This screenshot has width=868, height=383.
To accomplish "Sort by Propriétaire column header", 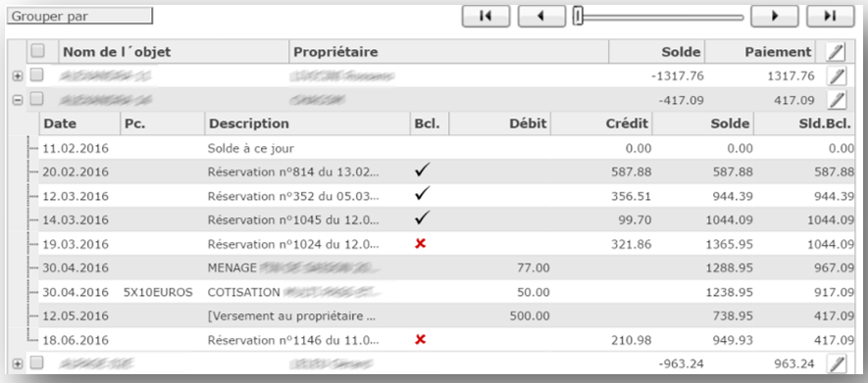I will click(335, 52).
